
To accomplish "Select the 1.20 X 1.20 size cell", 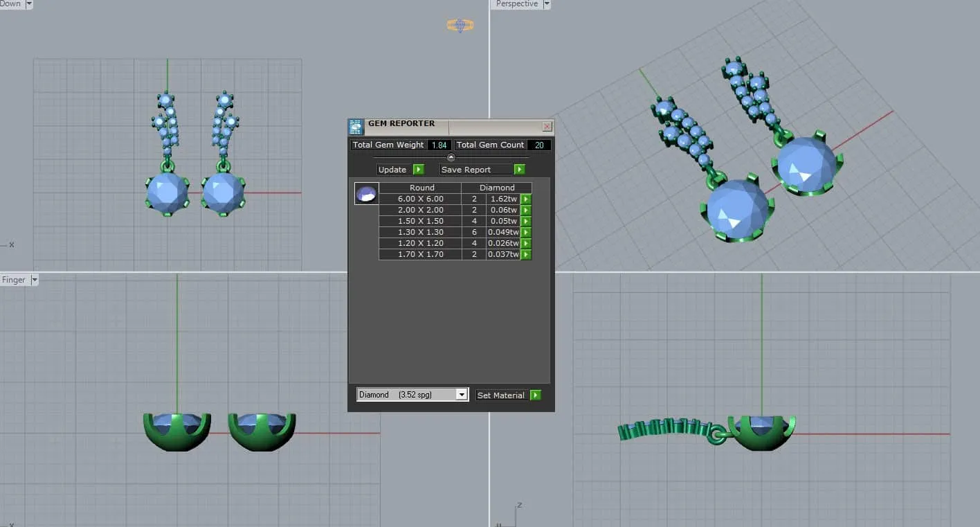I will tap(420, 243).
